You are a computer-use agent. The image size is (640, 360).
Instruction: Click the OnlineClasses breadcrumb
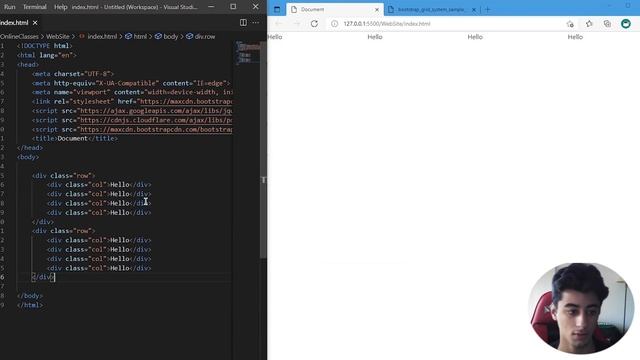19,36
